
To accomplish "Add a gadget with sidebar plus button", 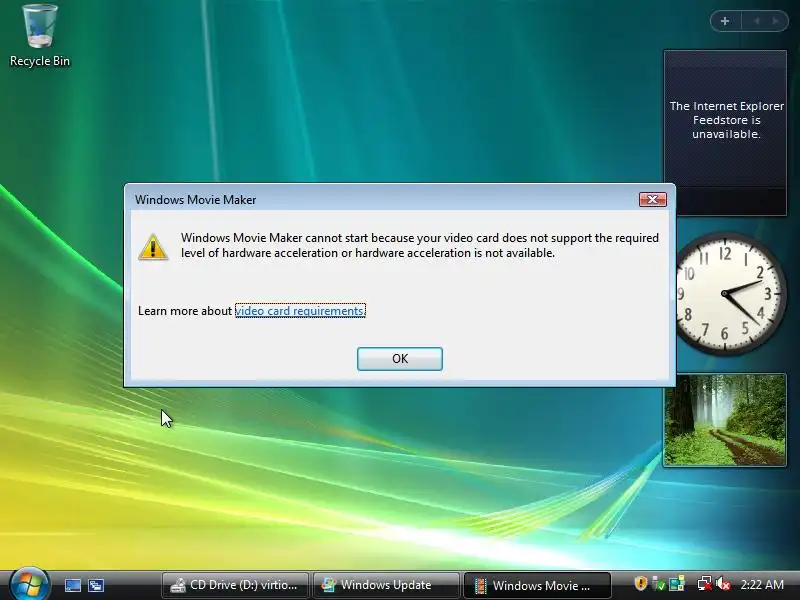I will coord(725,21).
